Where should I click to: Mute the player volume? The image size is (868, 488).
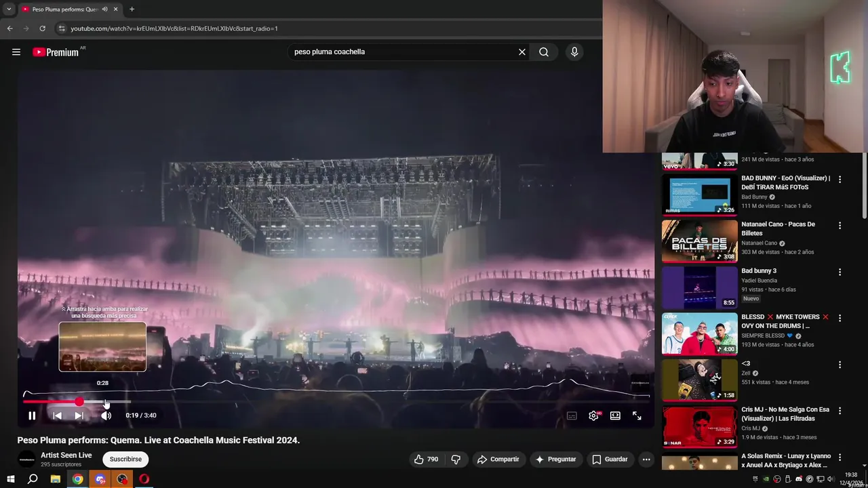(x=106, y=415)
